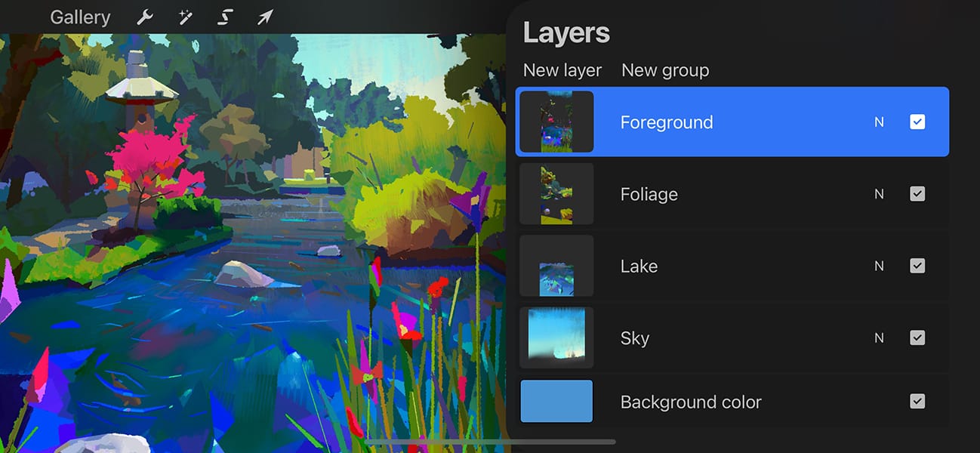Select the Foreground layer thumbnail

click(556, 122)
